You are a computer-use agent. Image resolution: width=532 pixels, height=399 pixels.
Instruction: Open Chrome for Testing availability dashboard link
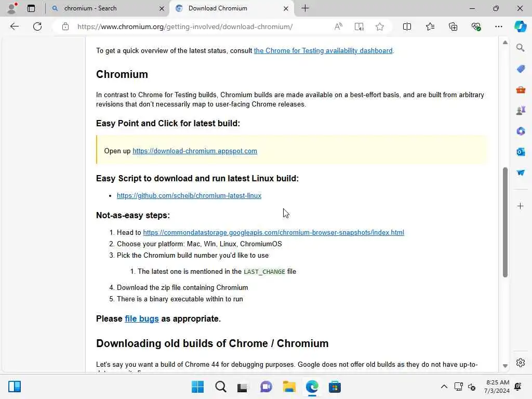point(323,50)
